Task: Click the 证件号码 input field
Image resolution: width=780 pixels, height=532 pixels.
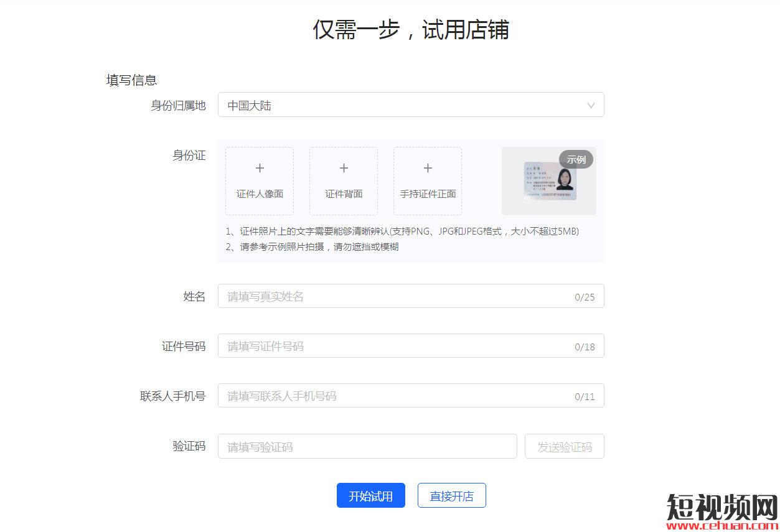Action: pos(392,346)
